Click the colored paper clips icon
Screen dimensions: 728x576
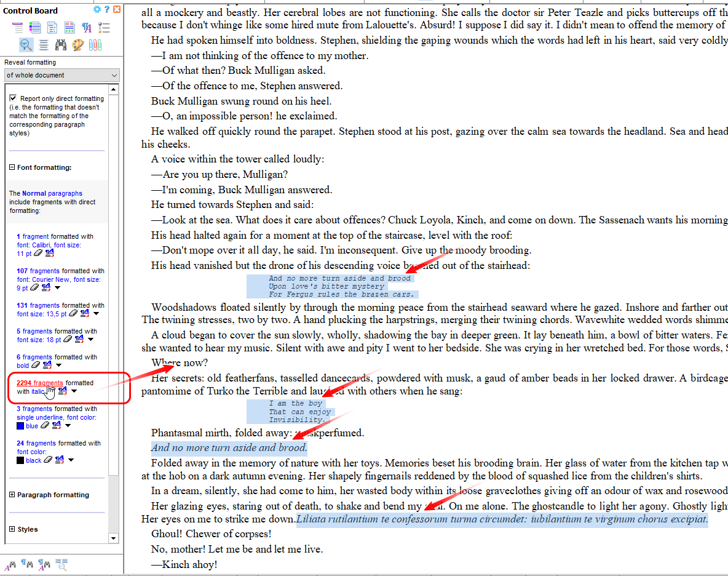[95, 45]
